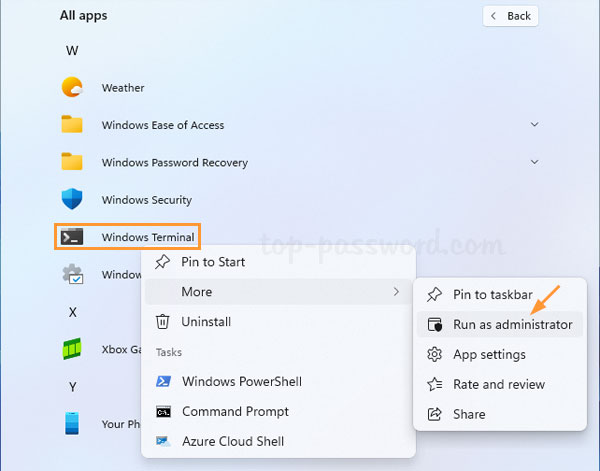Choose Share from the submenu
The height and width of the screenshot is (471, 600).
(500, 414)
